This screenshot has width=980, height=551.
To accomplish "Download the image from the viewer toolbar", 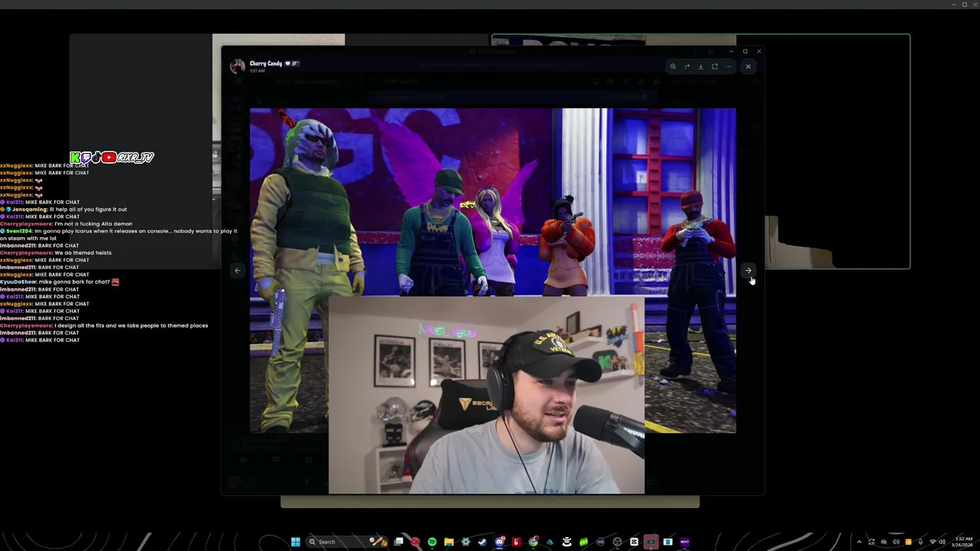I will coord(701,67).
